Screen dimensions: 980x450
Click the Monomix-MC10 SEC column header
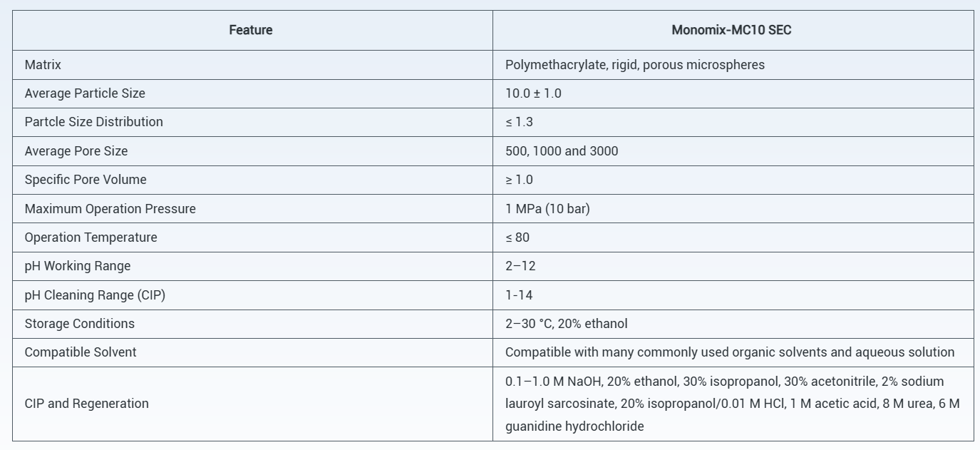[731, 30]
